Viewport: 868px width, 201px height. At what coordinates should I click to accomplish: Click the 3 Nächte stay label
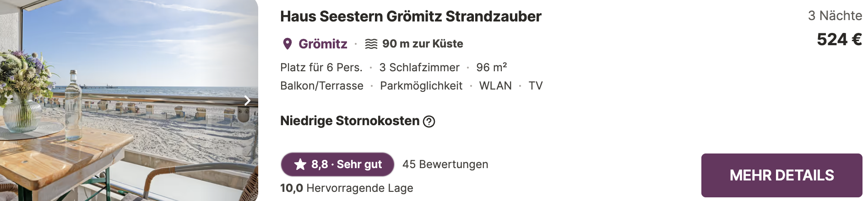click(835, 16)
